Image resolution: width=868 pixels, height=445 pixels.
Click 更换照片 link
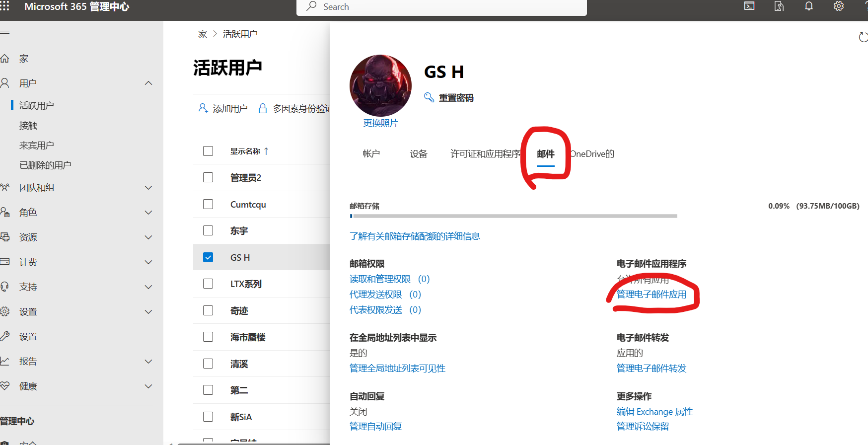(380, 123)
